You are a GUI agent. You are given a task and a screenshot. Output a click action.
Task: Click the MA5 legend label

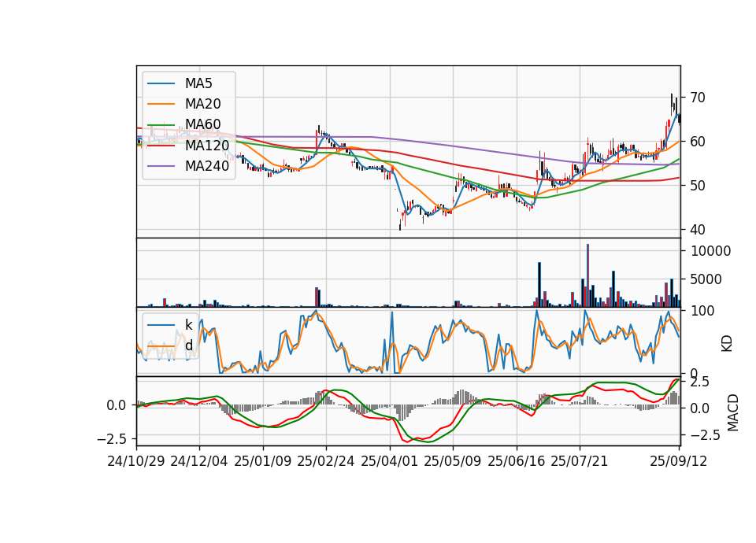click(198, 83)
